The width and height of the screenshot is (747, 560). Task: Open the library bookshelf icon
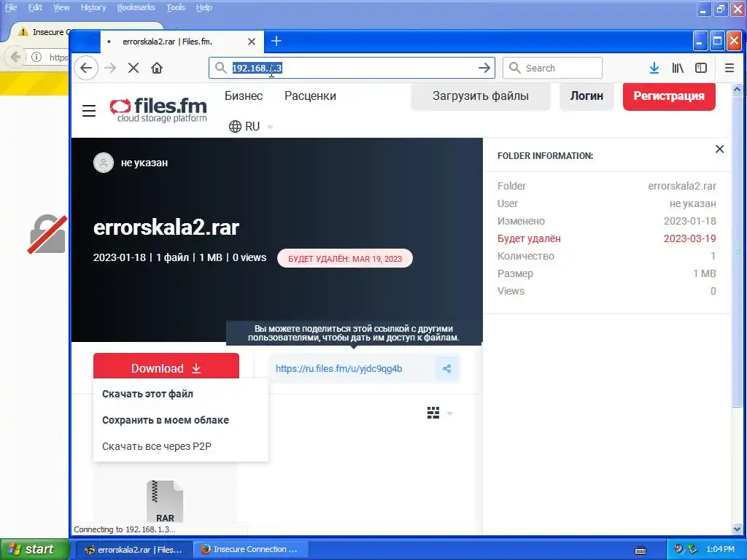pos(678,68)
